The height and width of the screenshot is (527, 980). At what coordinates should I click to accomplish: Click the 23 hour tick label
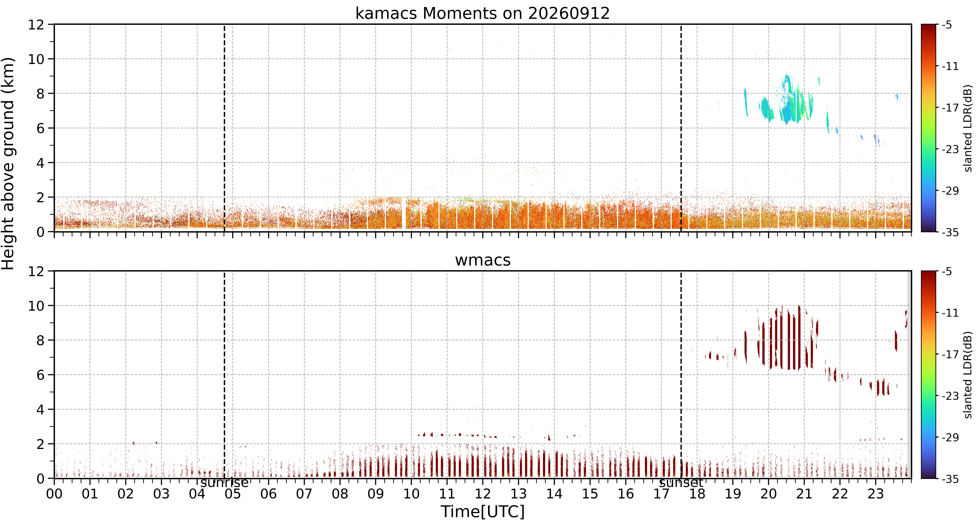click(x=875, y=494)
